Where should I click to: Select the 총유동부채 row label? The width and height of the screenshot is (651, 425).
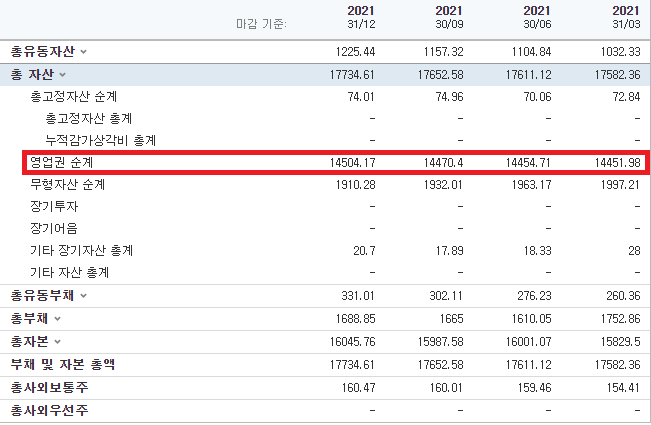click(43, 296)
